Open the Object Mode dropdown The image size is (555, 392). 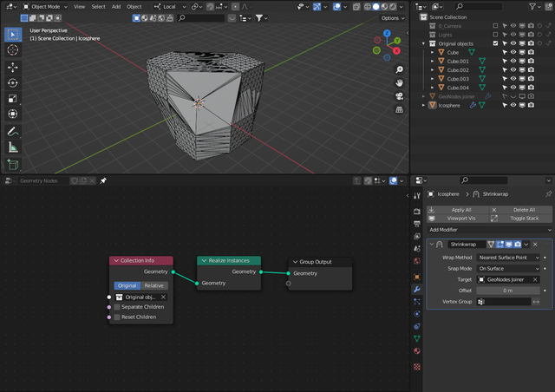coord(45,6)
